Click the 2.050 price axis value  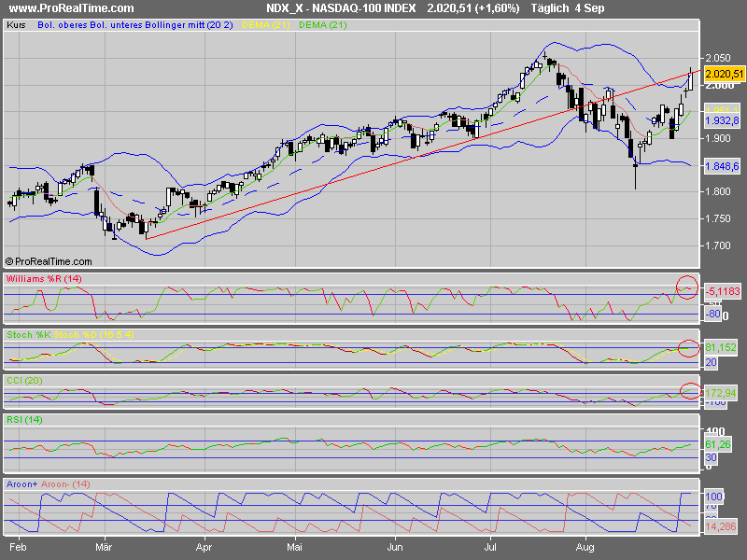click(717, 58)
